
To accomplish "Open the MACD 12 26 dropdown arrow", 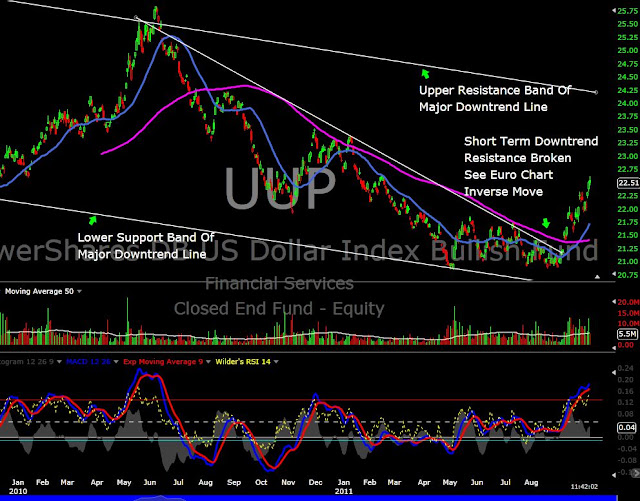I will click(116, 362).
